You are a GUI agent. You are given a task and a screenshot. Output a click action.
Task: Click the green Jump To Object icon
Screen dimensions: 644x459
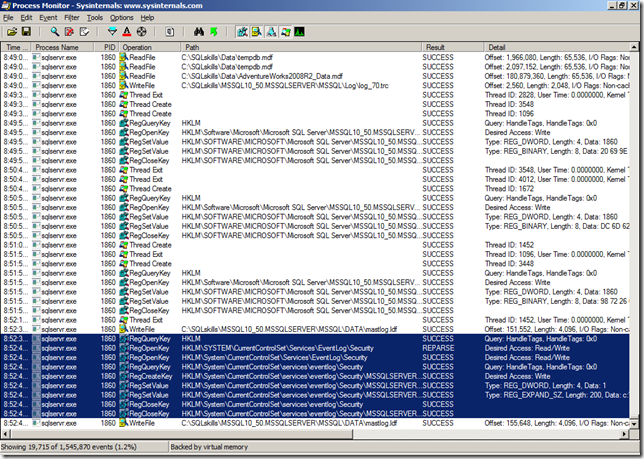[x=214, y=32]
